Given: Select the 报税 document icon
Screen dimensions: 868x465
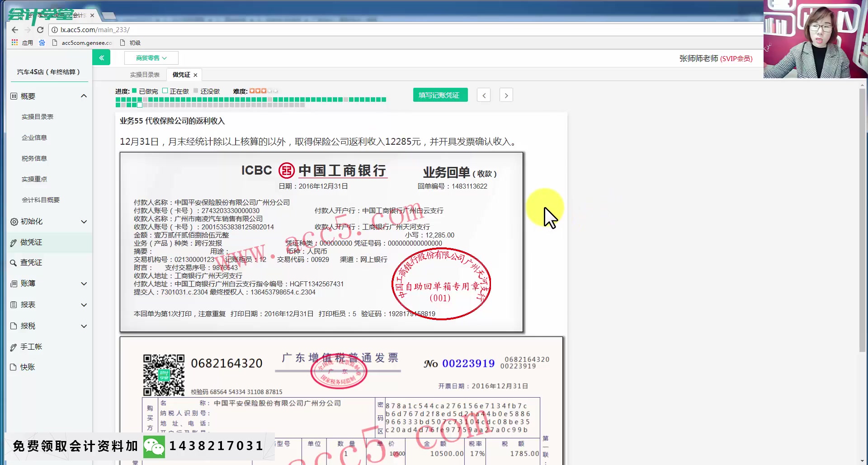Looking at the screenshot, I should 14,326.
